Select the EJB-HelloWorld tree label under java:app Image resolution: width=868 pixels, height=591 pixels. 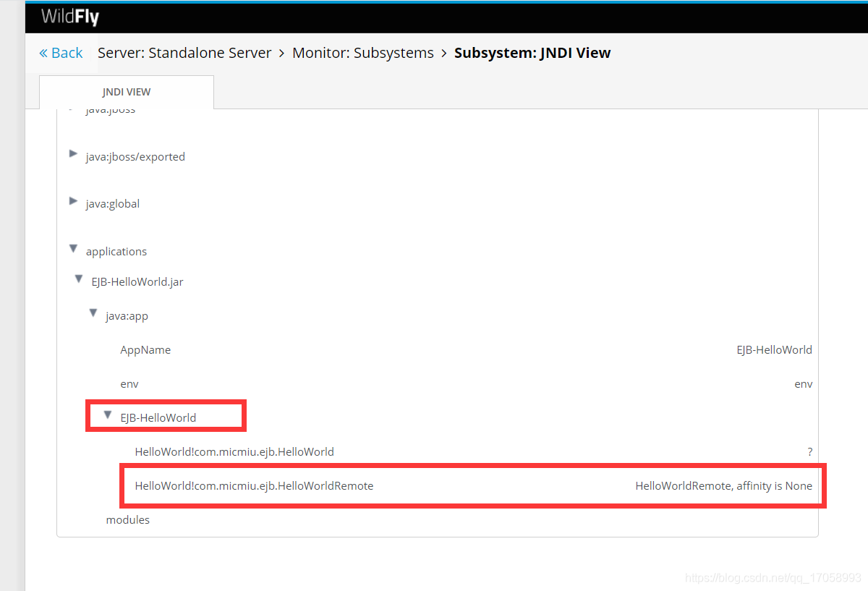click(158, 418)
